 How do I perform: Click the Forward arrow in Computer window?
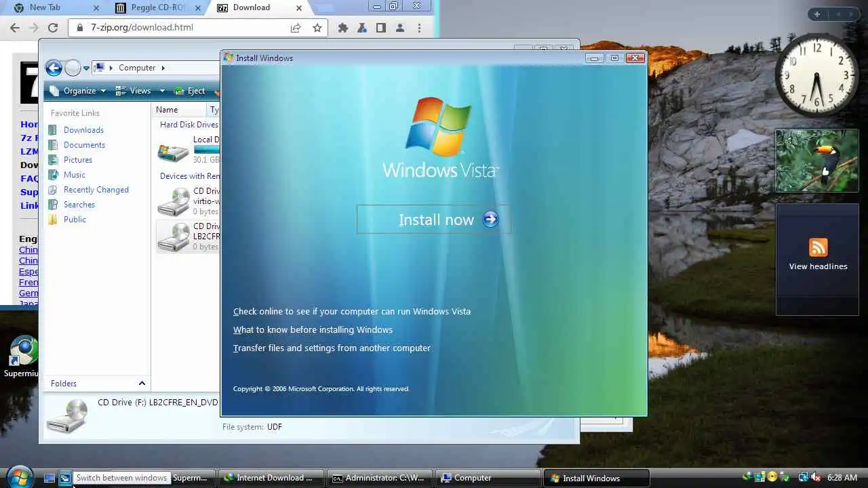coord(72,68)
